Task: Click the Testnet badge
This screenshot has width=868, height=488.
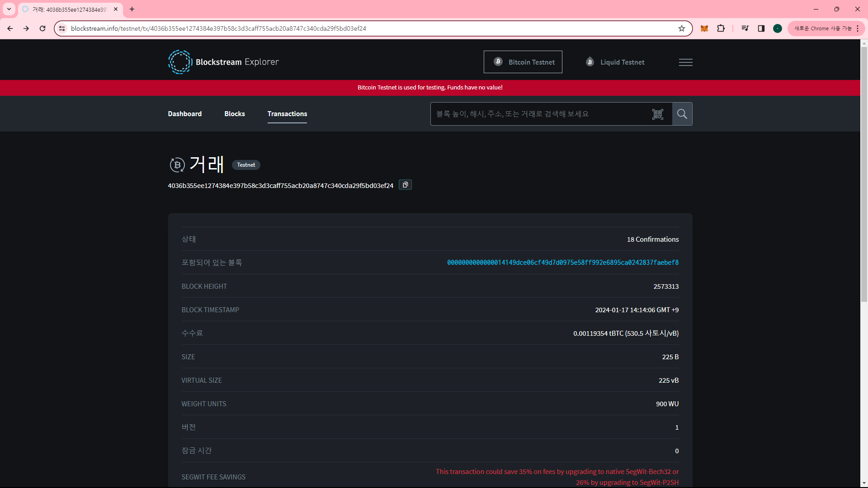Action: 246,165
